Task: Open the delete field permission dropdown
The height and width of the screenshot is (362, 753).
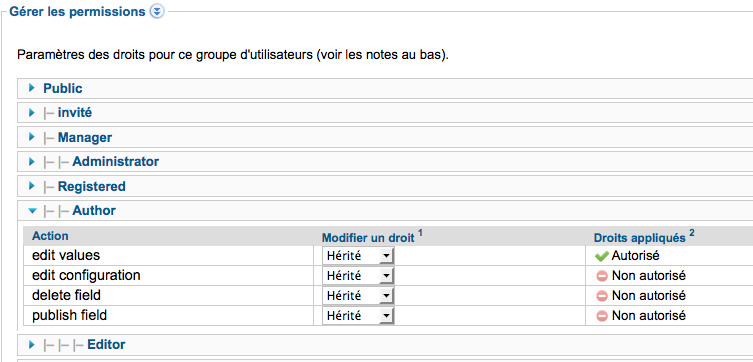Action: [x=358, y=296]
